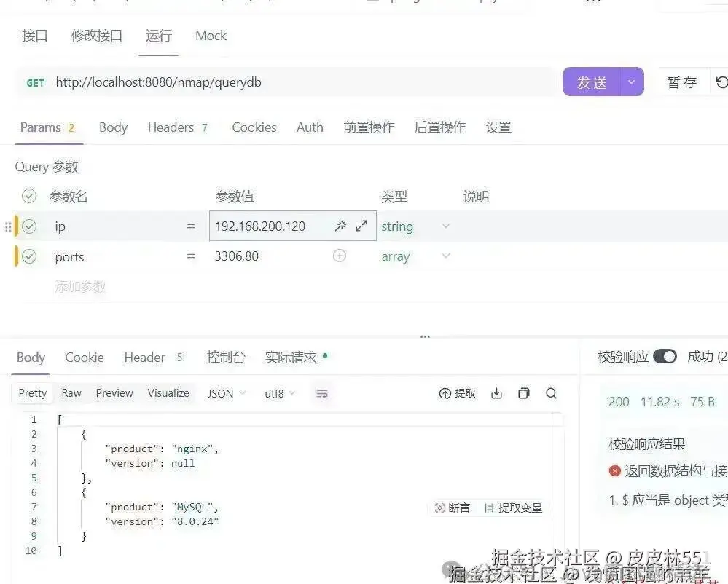Image resolution: width=728 pixels, height=584 pixels.
Task: Click the 暂存 button
Action: point(681,82)
